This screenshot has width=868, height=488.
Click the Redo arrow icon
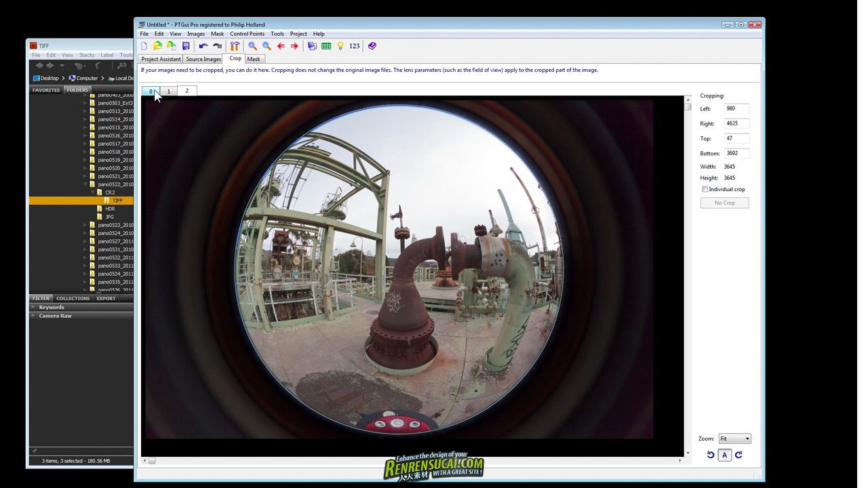tap(217, 46)
